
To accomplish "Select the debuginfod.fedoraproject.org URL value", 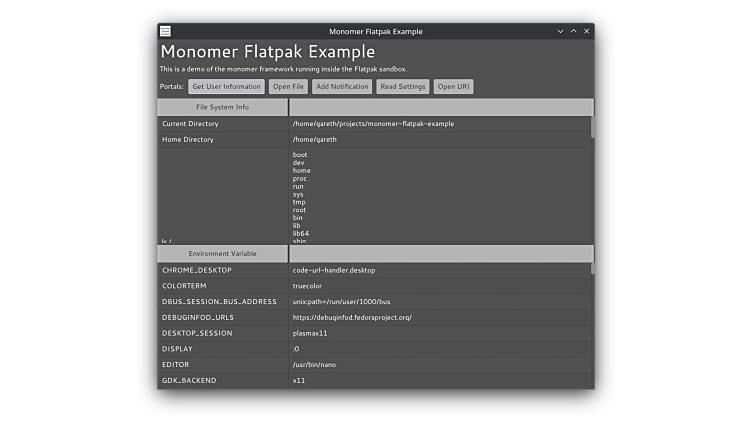I will tap(352, 317).
